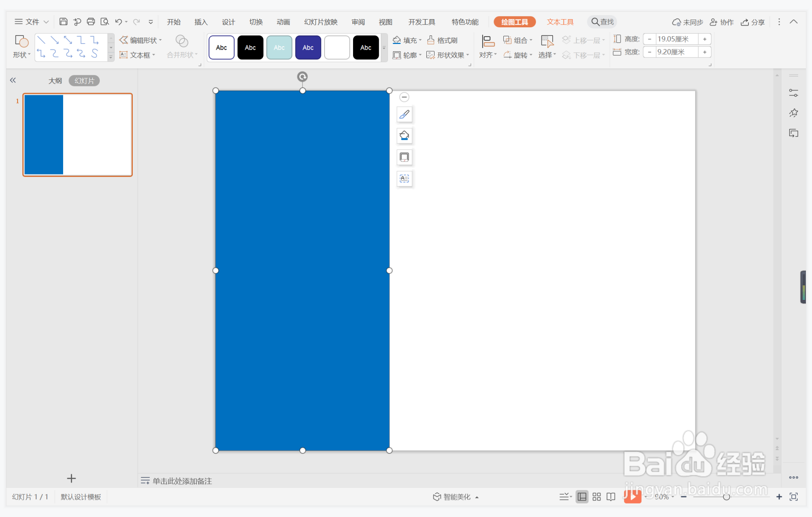Expand the 对齐 align dropdown
812x517 pixels.
tap(488, 55)
